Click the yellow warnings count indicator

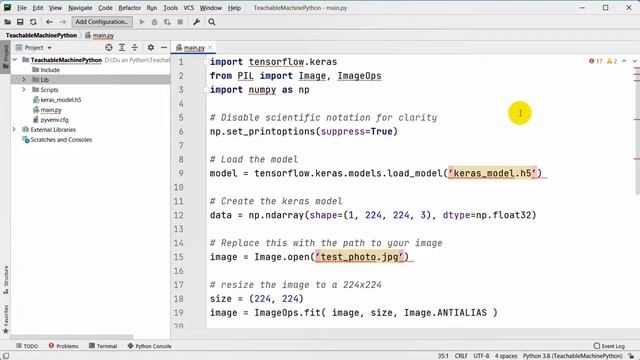(x=612, y=61)
